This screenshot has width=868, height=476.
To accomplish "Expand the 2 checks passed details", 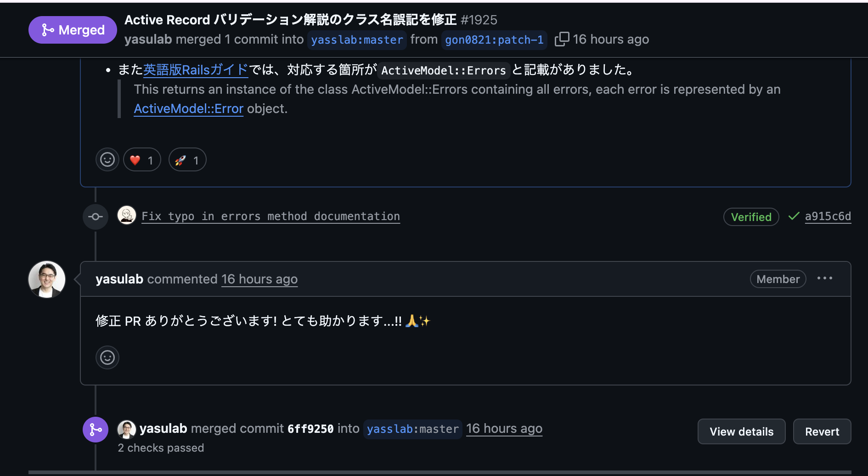I will (161, 448).
